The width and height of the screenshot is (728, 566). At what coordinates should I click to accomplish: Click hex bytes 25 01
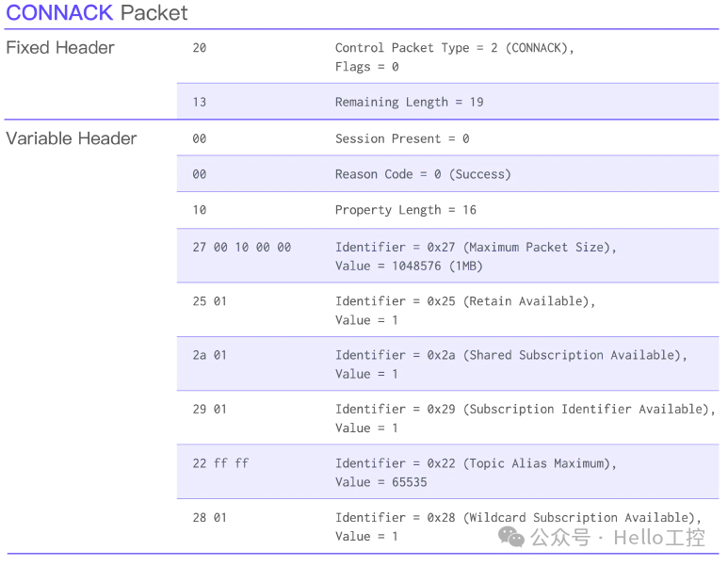[x=210, y=301]
